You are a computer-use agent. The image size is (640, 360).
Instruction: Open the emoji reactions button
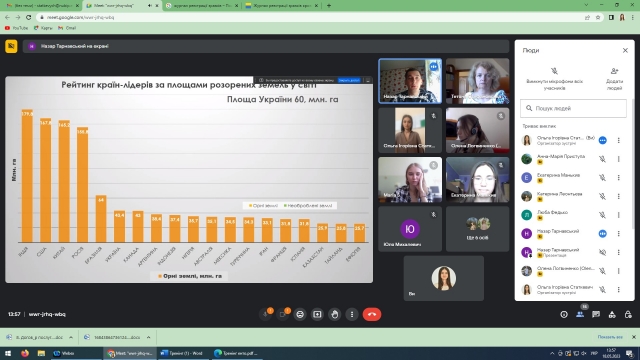pos(300,314)
